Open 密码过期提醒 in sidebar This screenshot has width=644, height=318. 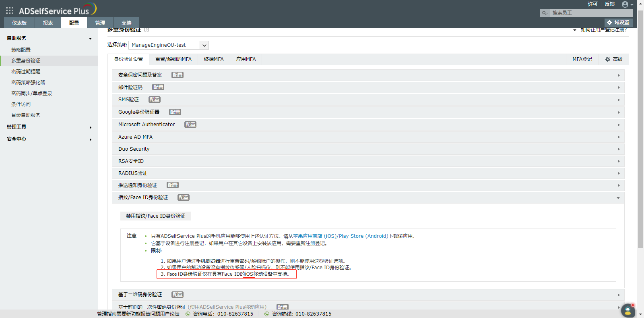(x=26, y=72)
